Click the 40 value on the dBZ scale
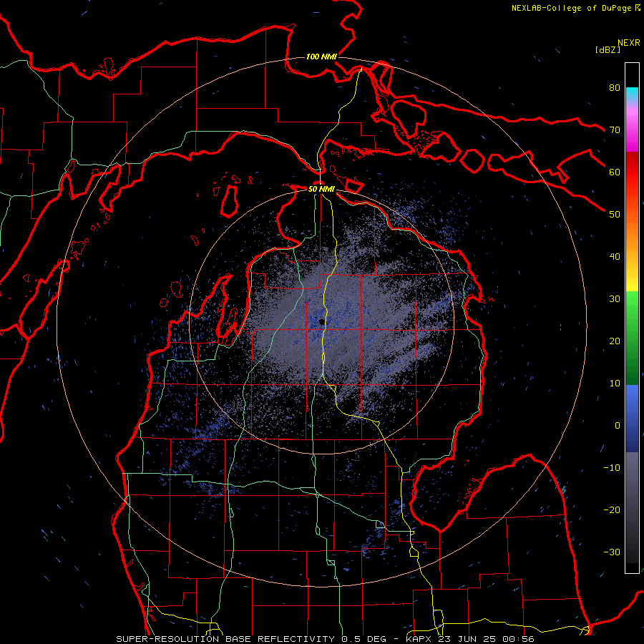This screenshot has height=644, width=644. (615, 257)
